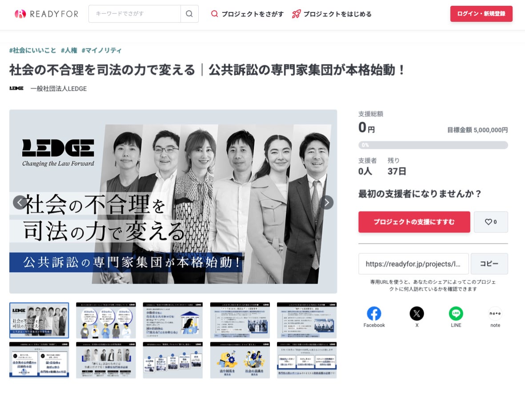The height and width of the screenshot is (420, 525).
Task: Show next slide with right arrow
Action: (326, 202)
